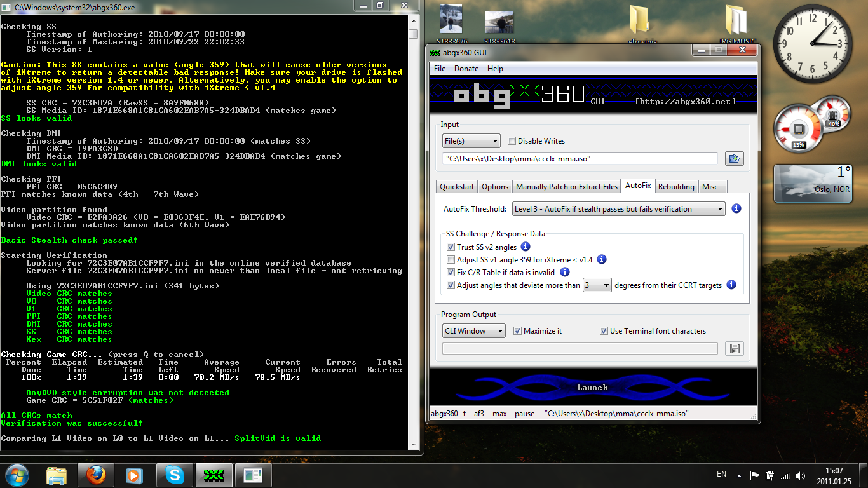This screenshot has height=488, width=868.
Task: Click the save output file disk icon
Action: tap(734, 348)
